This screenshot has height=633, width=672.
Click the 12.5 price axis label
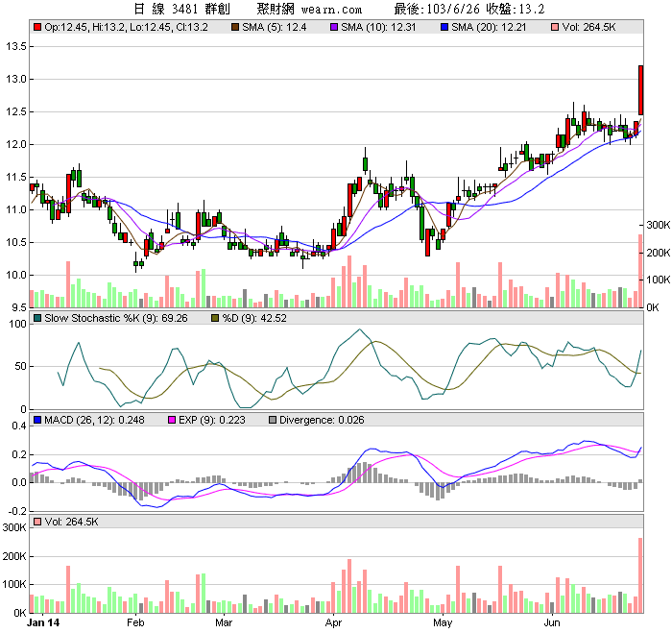pos(15,111)
